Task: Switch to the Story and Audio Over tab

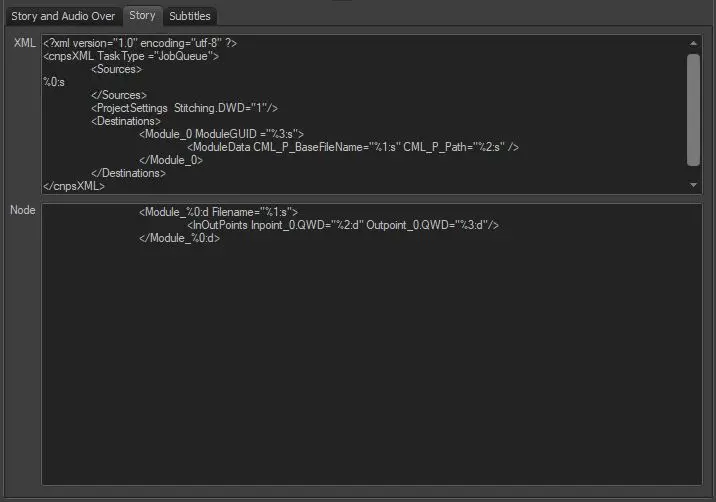Action: click(62, 16)
